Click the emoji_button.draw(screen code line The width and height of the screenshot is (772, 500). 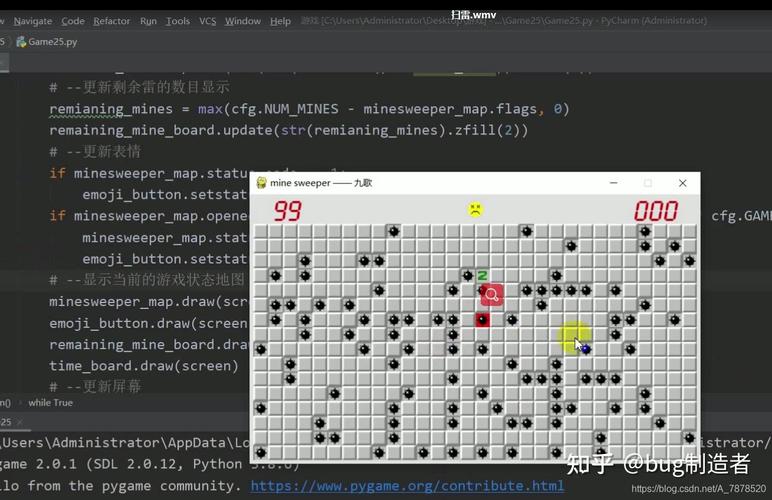[x=148, y=323]
